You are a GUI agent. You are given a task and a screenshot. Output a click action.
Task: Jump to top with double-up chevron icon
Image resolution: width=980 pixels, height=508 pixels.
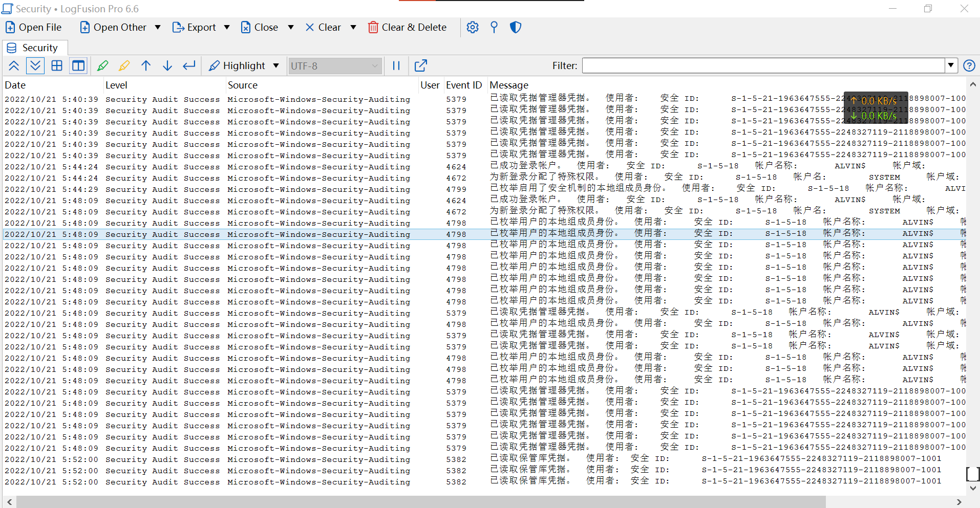14,65
